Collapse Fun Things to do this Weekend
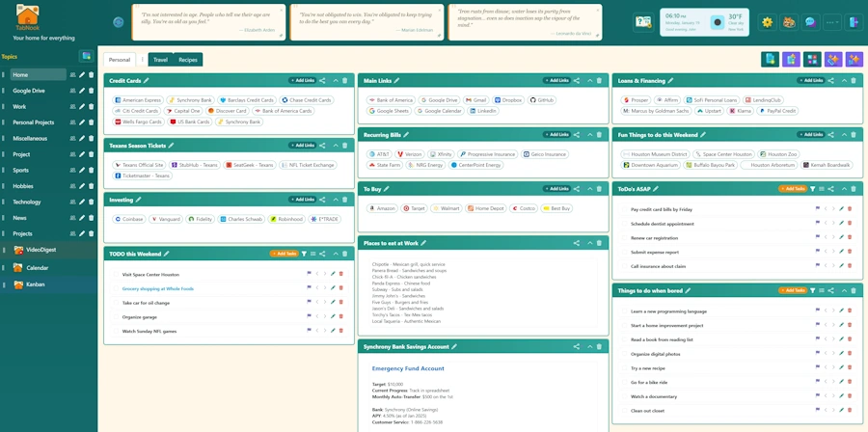 (x=844, y=134)
